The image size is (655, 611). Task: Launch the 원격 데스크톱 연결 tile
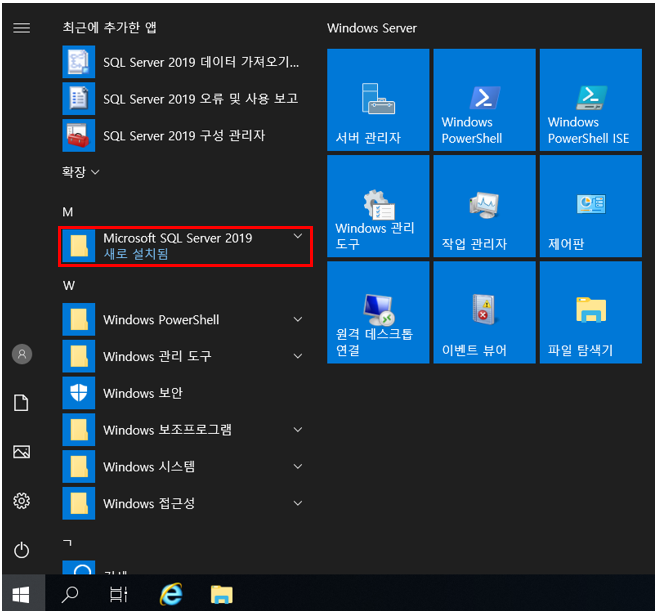click(x=378, y=312)
